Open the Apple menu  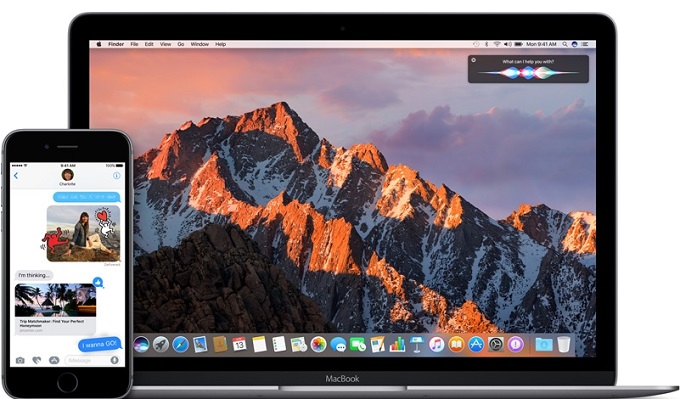99,44
